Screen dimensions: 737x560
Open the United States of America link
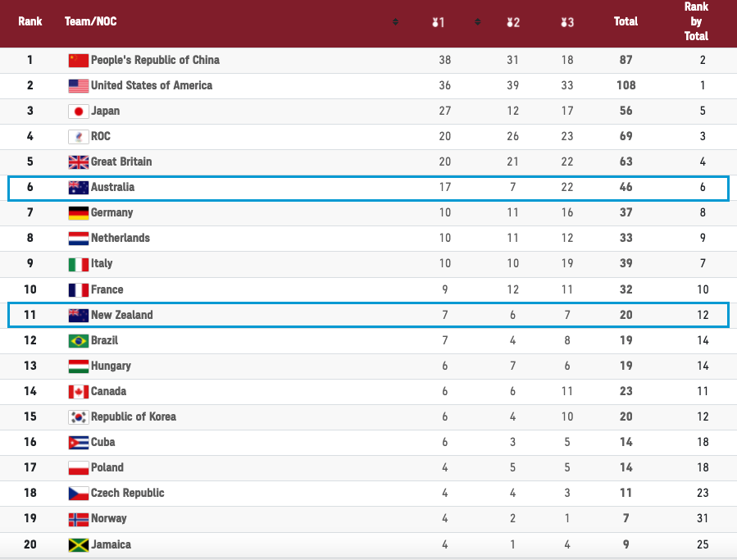click(152, 85)
